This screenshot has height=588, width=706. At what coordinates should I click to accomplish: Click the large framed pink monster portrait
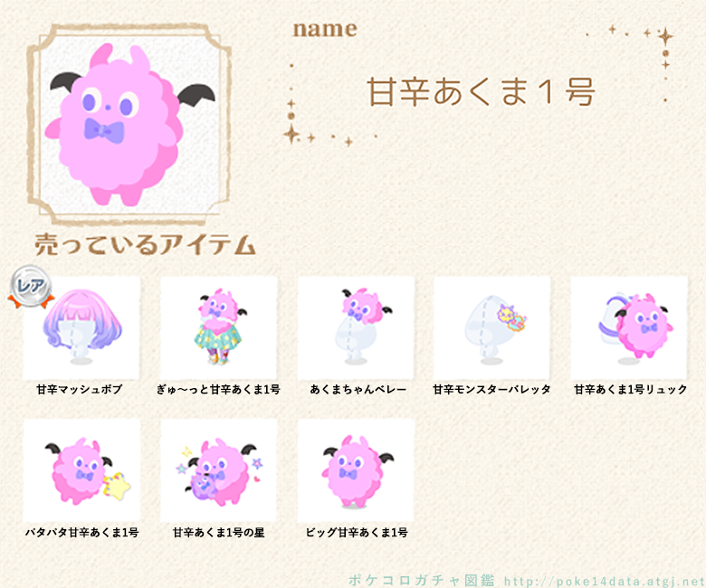point(129,124)
